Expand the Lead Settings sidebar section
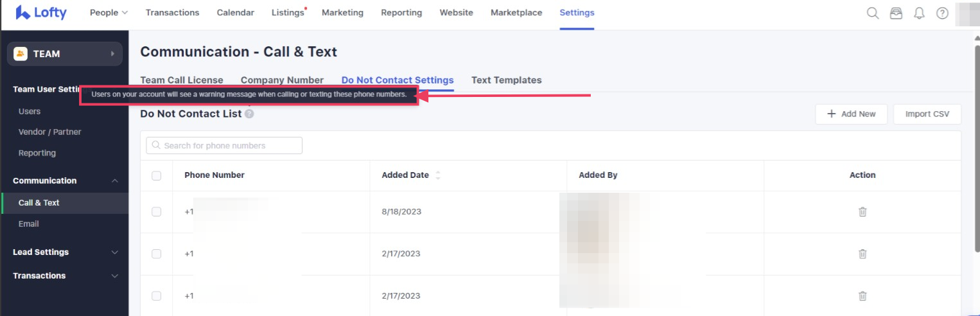 (115, 252)
